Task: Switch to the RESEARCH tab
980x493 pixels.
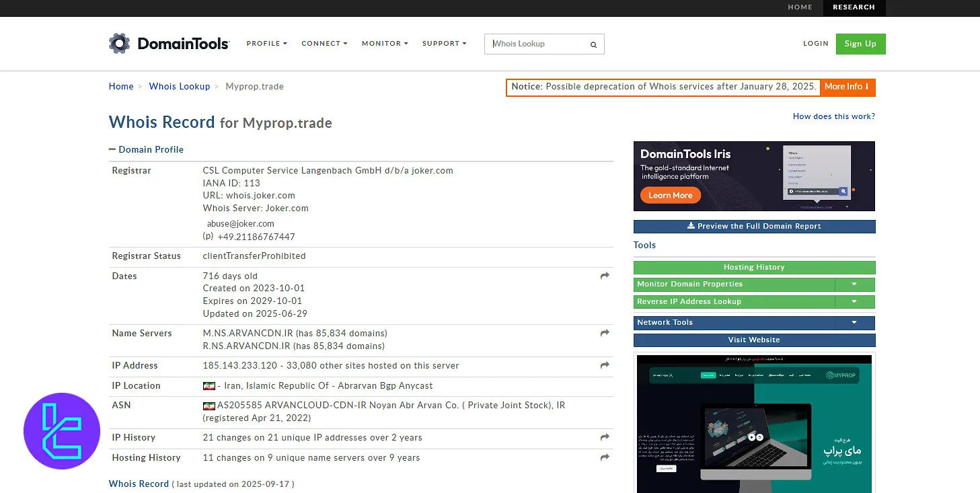Action: point(854,7)
